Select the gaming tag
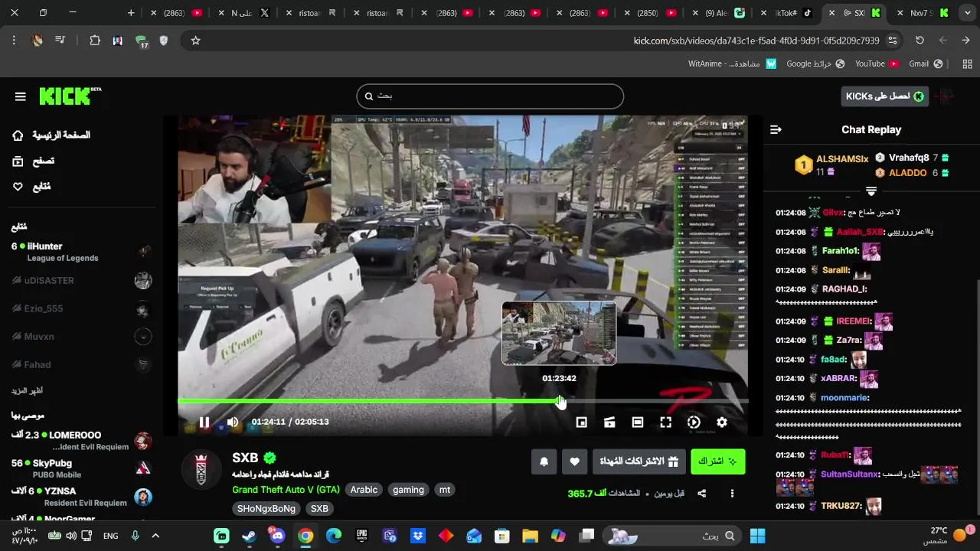Viewport: 980px width, 551px height. 408,490
